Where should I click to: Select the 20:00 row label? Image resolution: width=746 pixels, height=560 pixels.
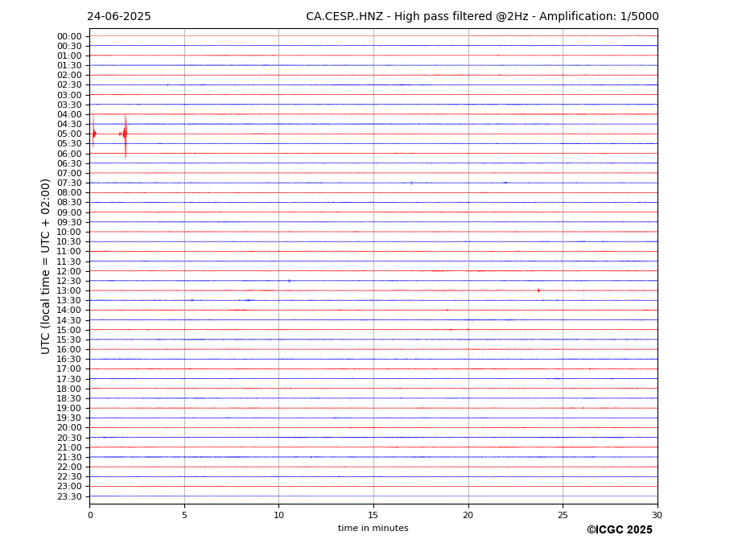pos(69,428)
